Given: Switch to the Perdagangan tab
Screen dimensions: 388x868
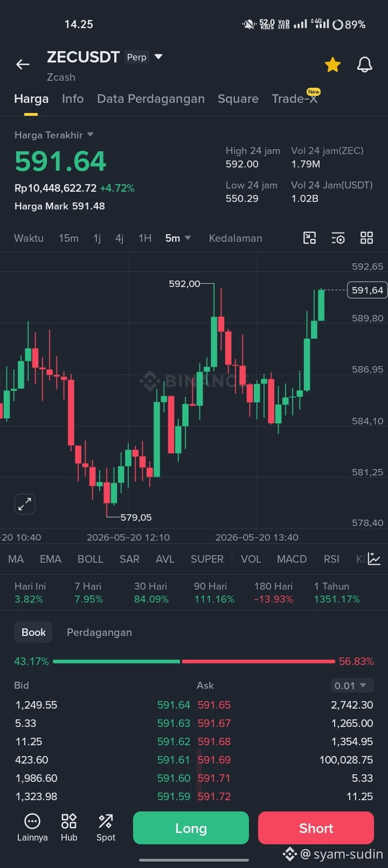Looking at the screenshot, I should [x=99, y=632].
